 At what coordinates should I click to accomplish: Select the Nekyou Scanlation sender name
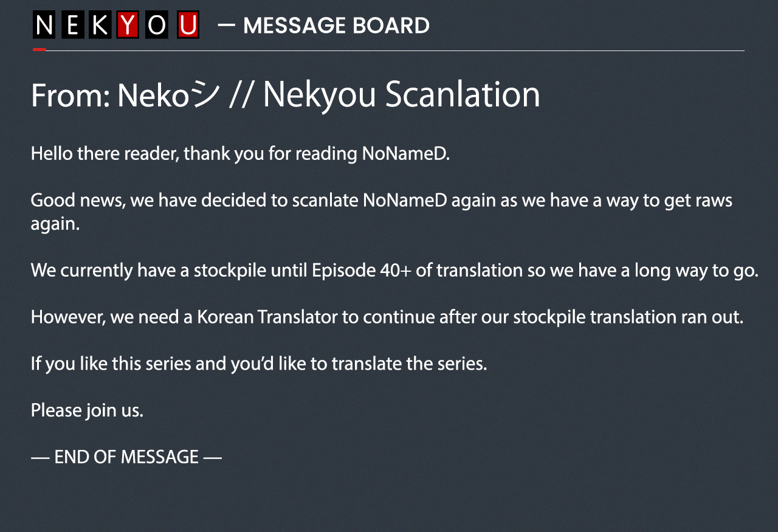pos(401,95)
